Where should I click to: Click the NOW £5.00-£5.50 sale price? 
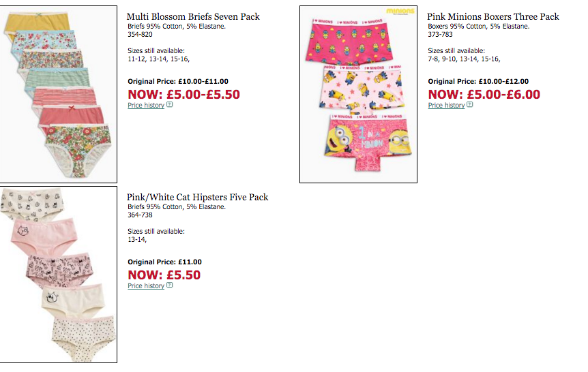(183, 95)
